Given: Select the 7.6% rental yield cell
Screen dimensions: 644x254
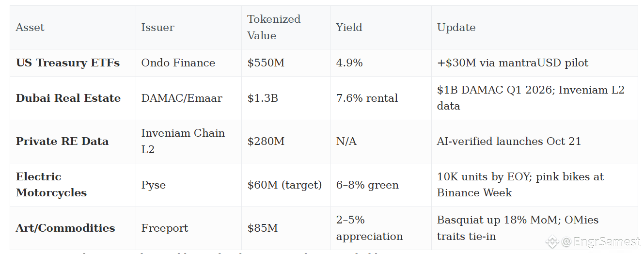Looking at the screenshot, I should tap(367, 98).
